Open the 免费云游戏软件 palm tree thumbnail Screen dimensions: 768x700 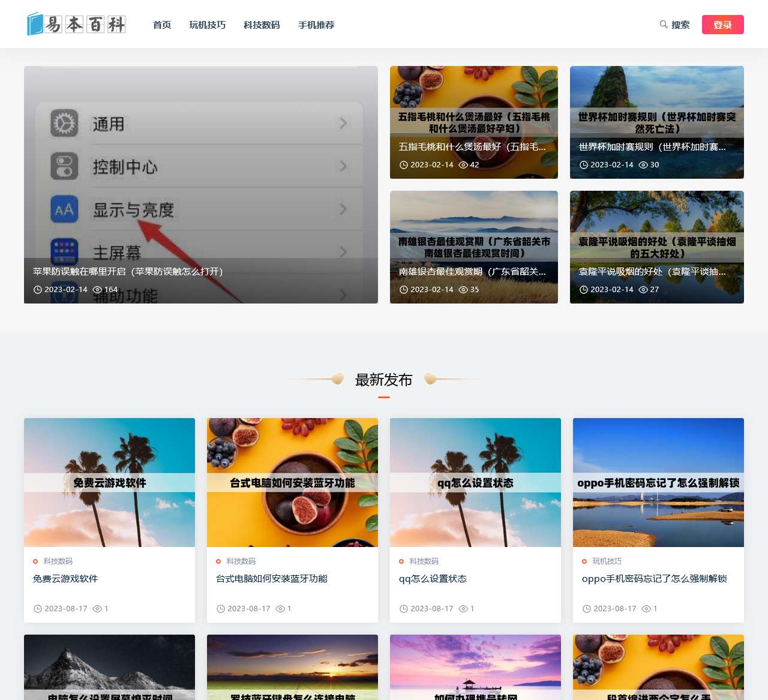click(x=109, y=482)
